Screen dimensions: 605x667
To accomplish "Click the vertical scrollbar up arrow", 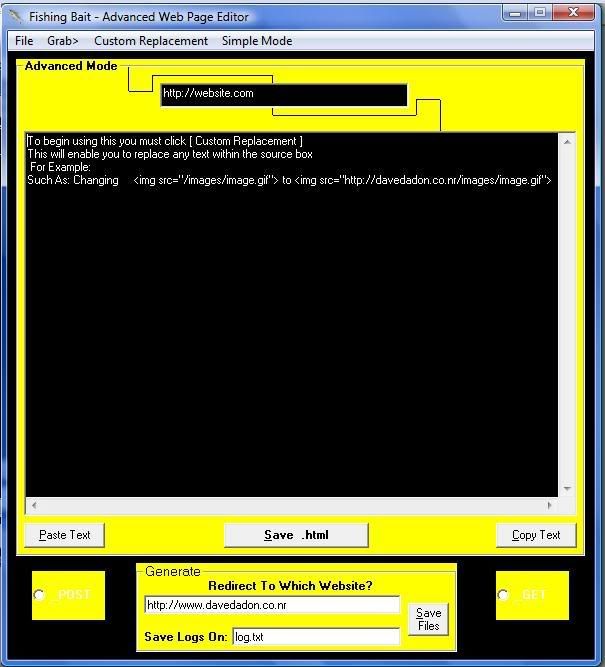I will point(567,142).
